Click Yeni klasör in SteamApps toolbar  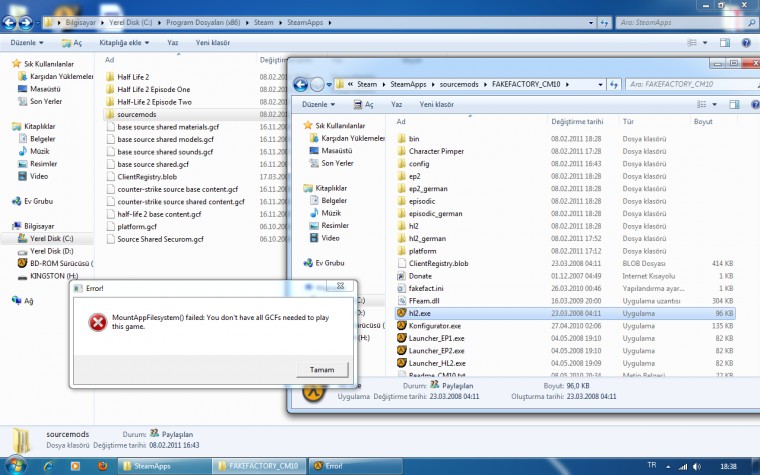coord(213,43)
